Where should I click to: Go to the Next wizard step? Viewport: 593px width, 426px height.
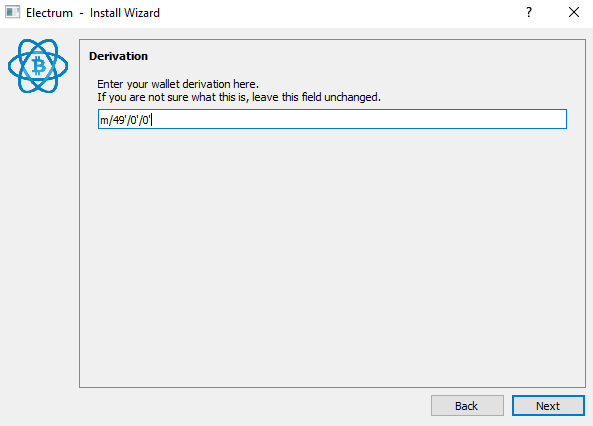point(548,406)
